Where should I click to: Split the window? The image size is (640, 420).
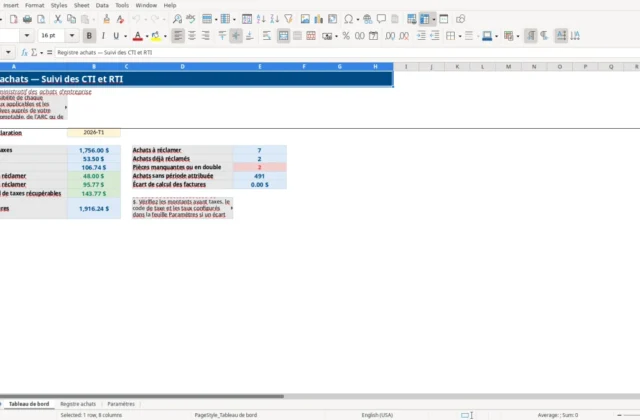(x=444, y=19)
